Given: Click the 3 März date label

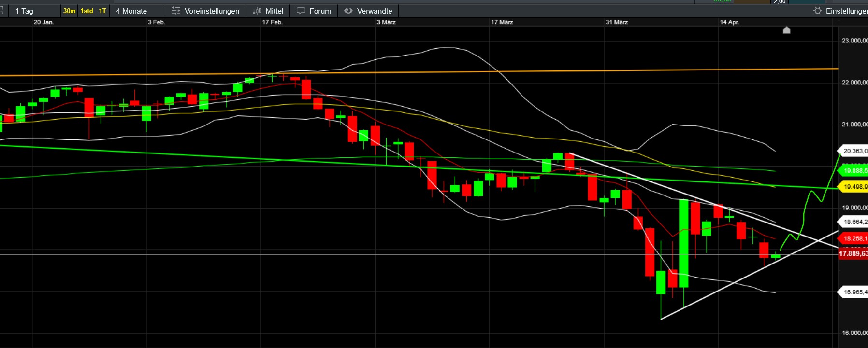Looking at the screenshot, I should click(386, 22).
